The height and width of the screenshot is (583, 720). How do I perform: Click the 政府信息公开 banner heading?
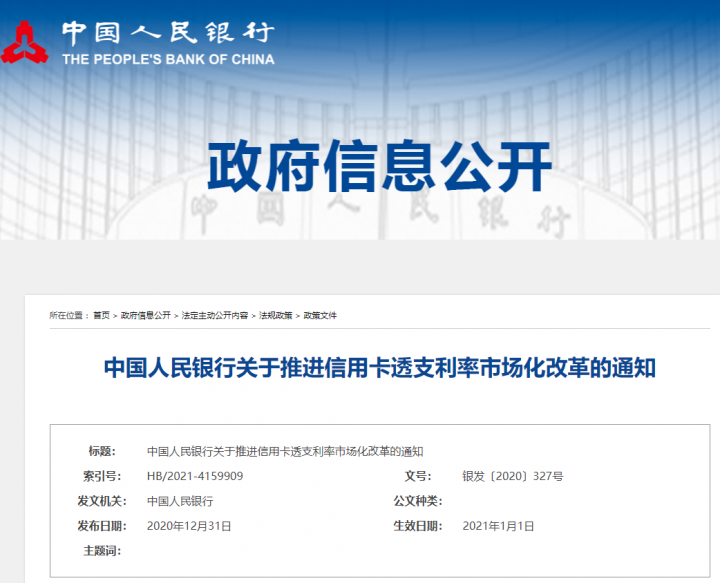tap(379, 166)
